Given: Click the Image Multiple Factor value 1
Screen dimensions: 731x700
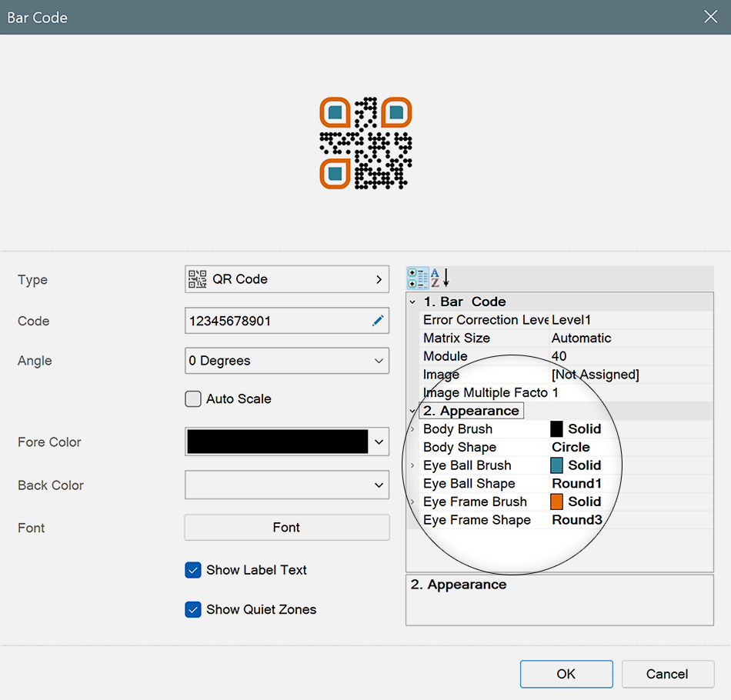Looking at the screenshot, I should (x=556, y=393).
